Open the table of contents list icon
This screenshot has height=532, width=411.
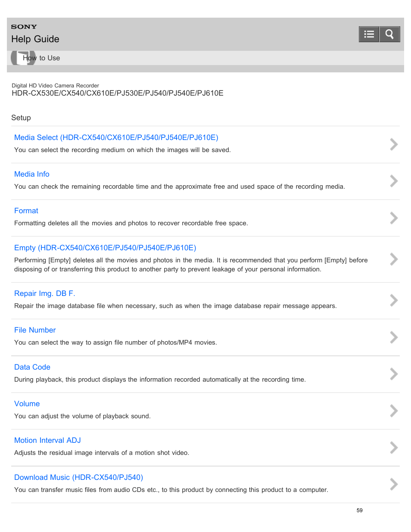369,34
